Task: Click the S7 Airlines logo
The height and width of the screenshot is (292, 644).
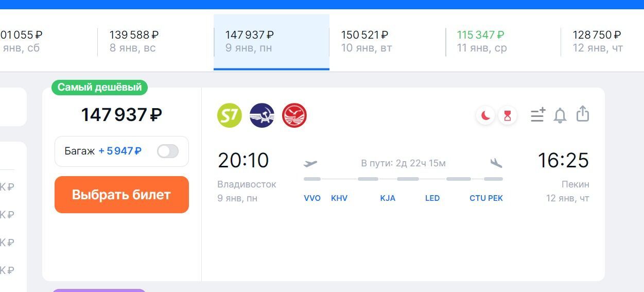Action: pyautogui.click(x=230, y=115)
